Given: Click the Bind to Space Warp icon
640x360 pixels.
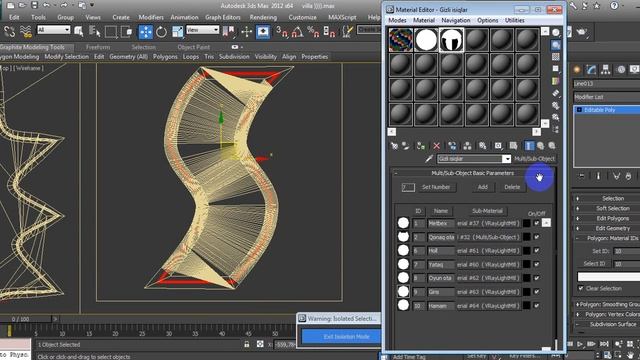Looking at the screenshot, I should pos(26,31).
